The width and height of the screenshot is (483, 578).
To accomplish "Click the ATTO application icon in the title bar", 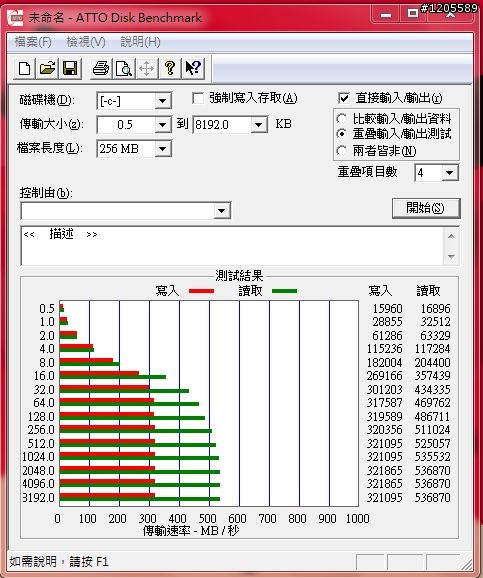I will pyautogui.click(x=15, y=18).
